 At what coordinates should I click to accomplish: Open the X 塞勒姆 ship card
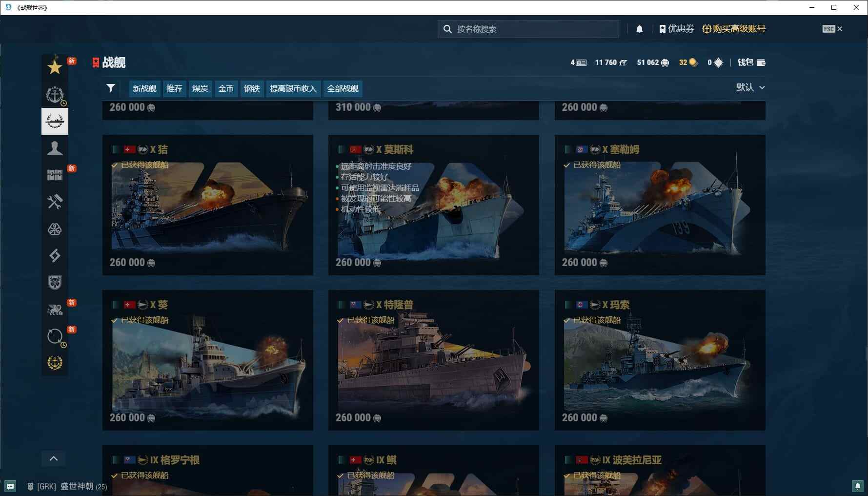pos(660,205)
